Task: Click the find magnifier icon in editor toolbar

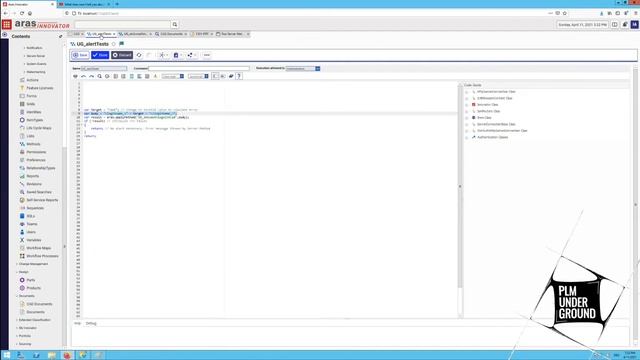Action: pos(99,76)
